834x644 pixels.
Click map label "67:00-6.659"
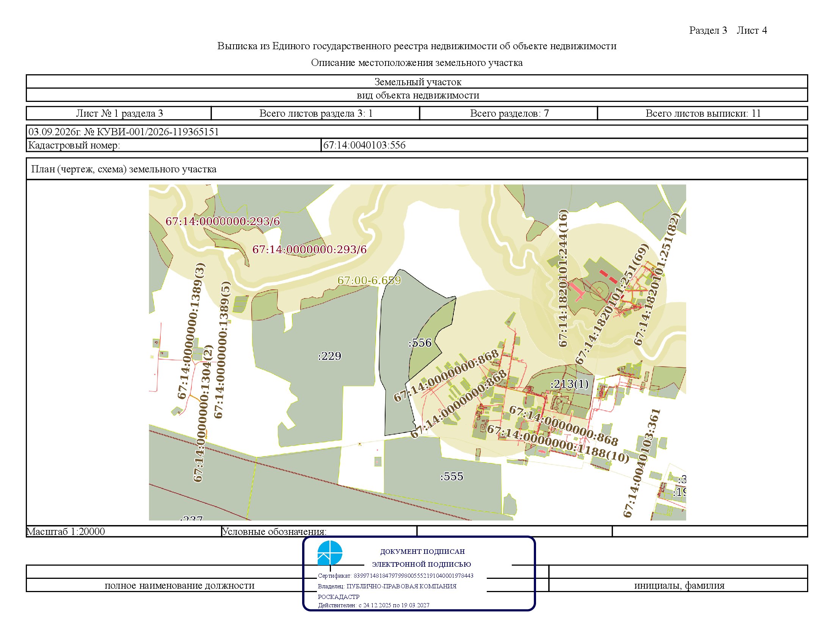click(x=369, y=280)
